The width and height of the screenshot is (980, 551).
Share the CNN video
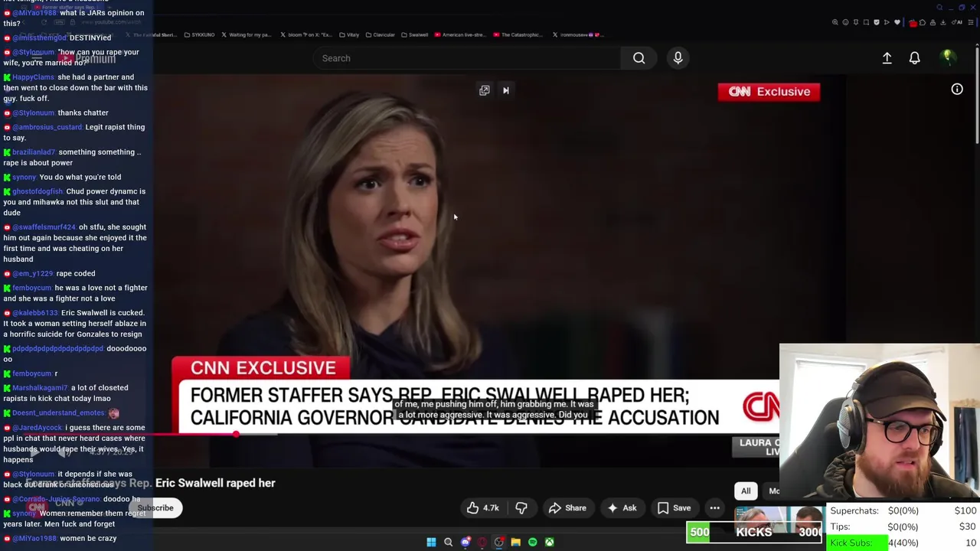tap(567, 508)
